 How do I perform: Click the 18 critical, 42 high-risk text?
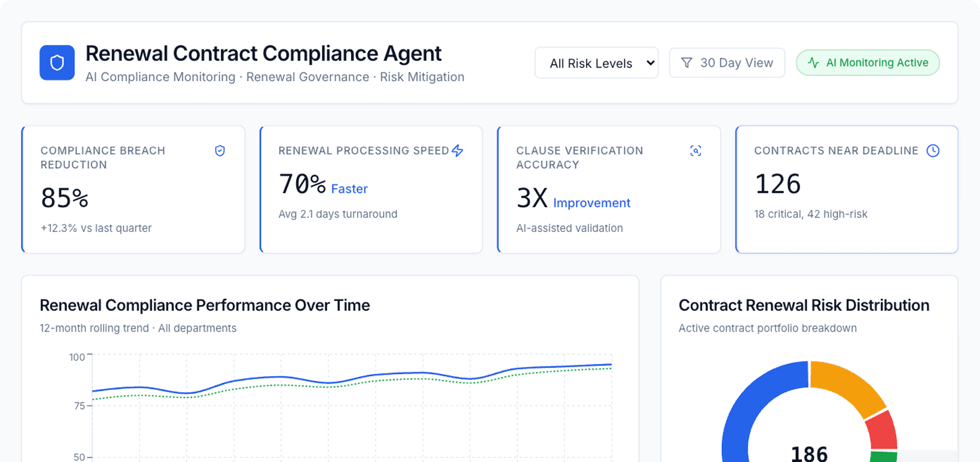[810, 214]
